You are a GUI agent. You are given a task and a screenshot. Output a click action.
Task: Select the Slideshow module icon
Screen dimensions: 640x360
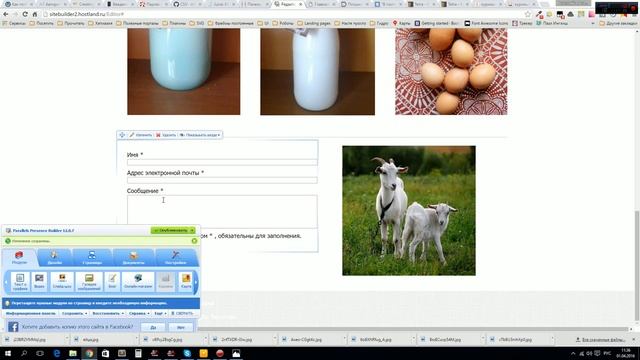(x=62, y=282)
